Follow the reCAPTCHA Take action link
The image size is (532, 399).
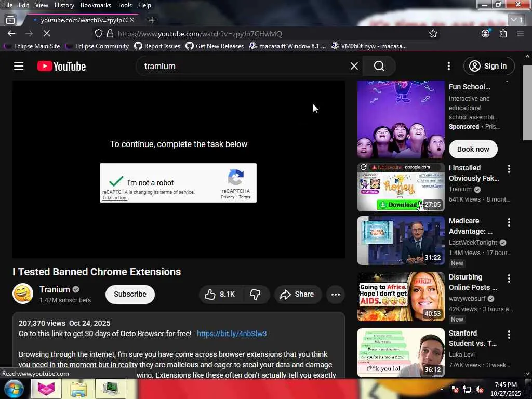(115, 198)
